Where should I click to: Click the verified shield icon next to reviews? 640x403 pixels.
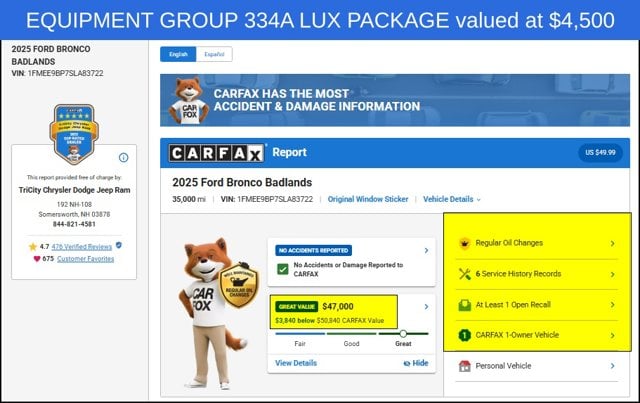(x=119, y=245)
